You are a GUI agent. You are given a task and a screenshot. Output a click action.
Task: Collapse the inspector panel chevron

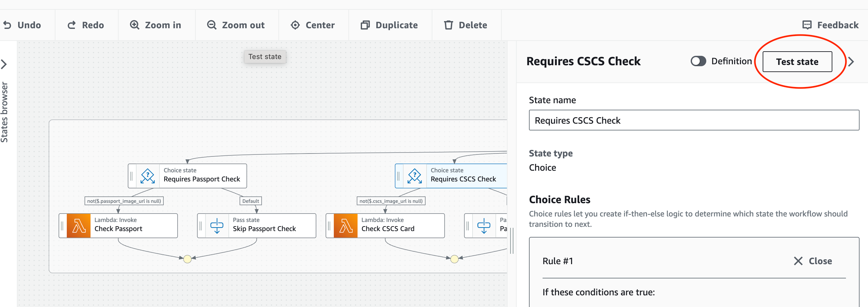pos(851,62)
